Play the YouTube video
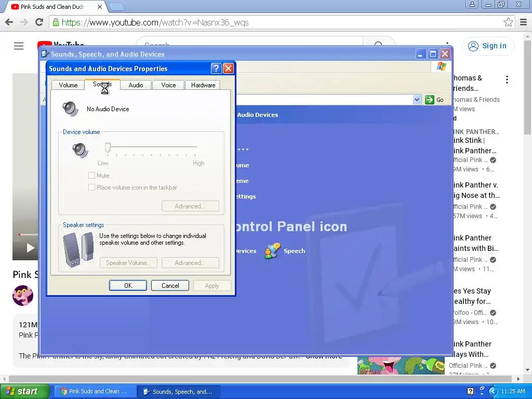Screen dimensions: 532x399 30,248
